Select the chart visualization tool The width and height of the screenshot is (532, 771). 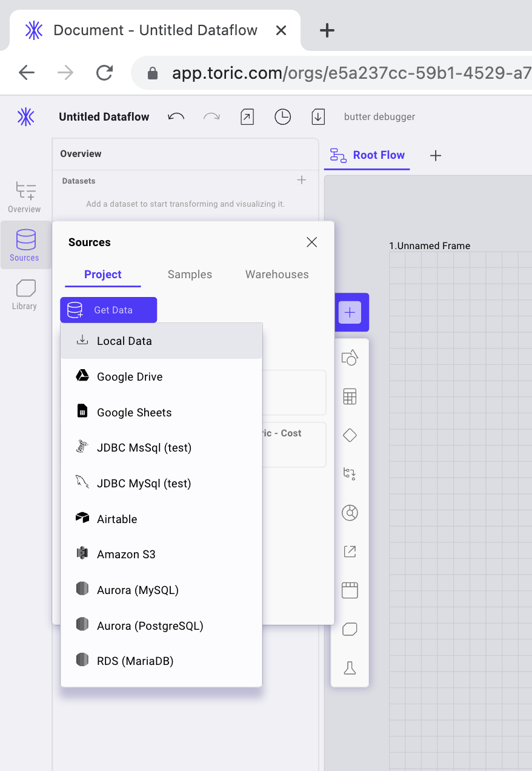pyautogui.click(x=350, y=513)
